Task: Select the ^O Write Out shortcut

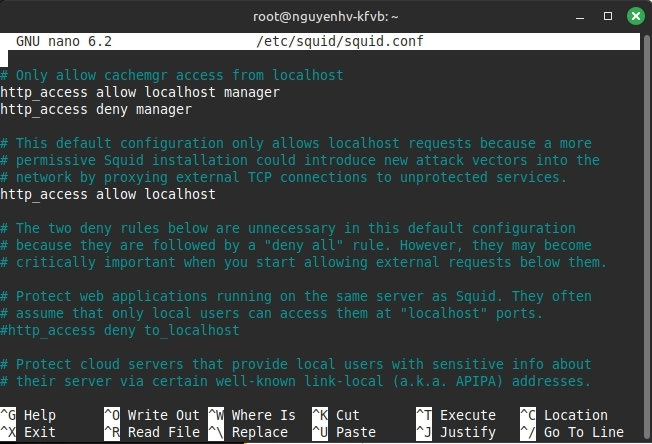Action: pyautogui.click(x=151, y=415)
